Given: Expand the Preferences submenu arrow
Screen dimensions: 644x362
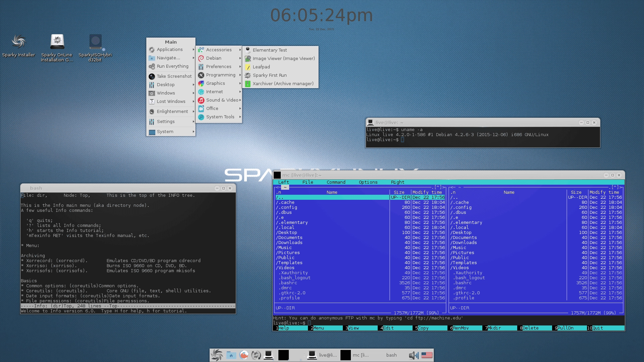Looking at the screenshot, I should point(240,67).
